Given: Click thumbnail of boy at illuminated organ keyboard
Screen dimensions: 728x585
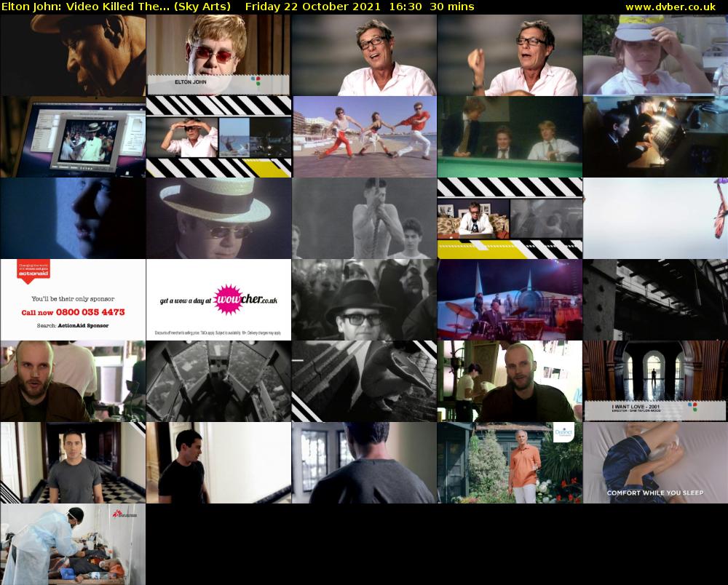Looking at the screenshot, I should tap(655, 137).
